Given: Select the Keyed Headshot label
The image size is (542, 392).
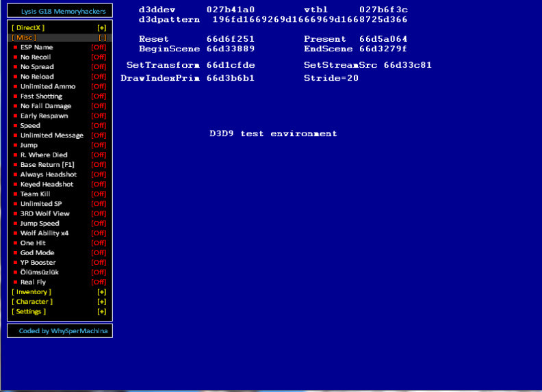Looking at the screenshot, I should [47, 184].
